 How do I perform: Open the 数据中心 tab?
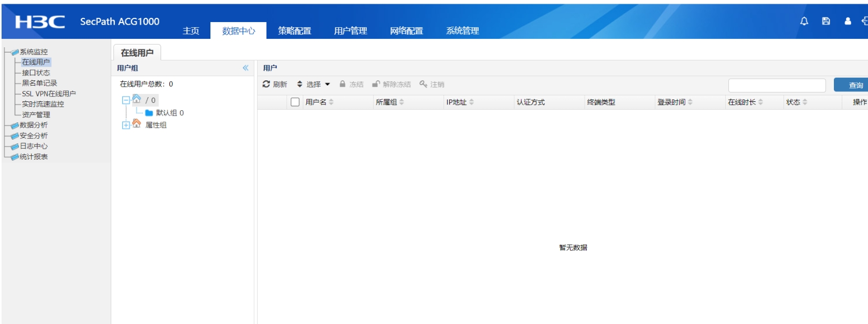(x=238, y=30)
